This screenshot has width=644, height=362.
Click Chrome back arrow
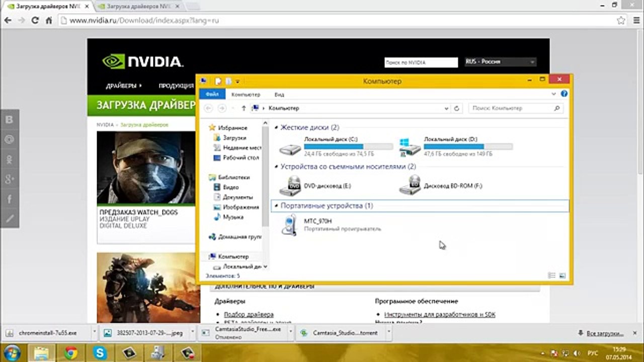[8, 21]
